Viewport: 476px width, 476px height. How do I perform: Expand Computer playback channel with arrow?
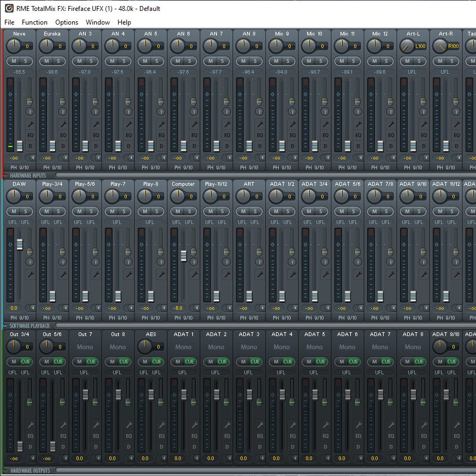click(197, 308)
